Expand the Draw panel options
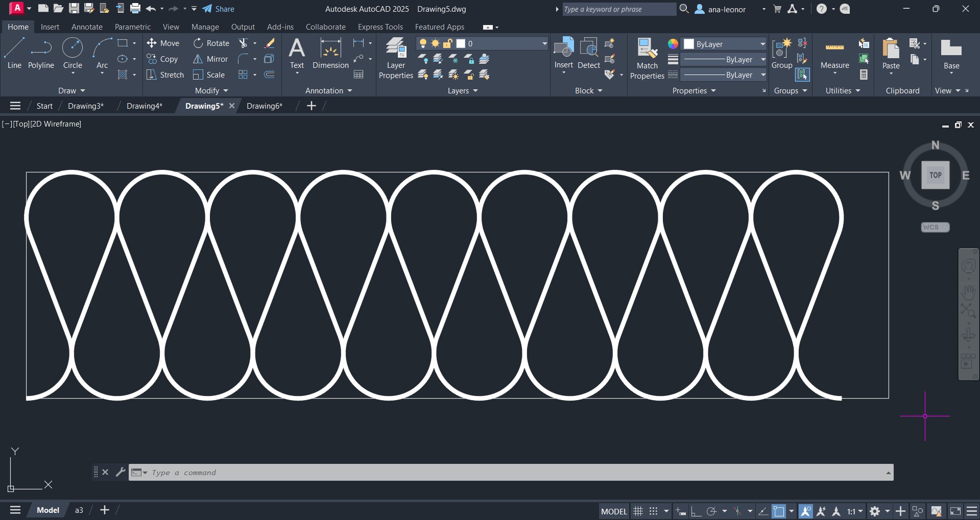980x520 pixels. 71,91
